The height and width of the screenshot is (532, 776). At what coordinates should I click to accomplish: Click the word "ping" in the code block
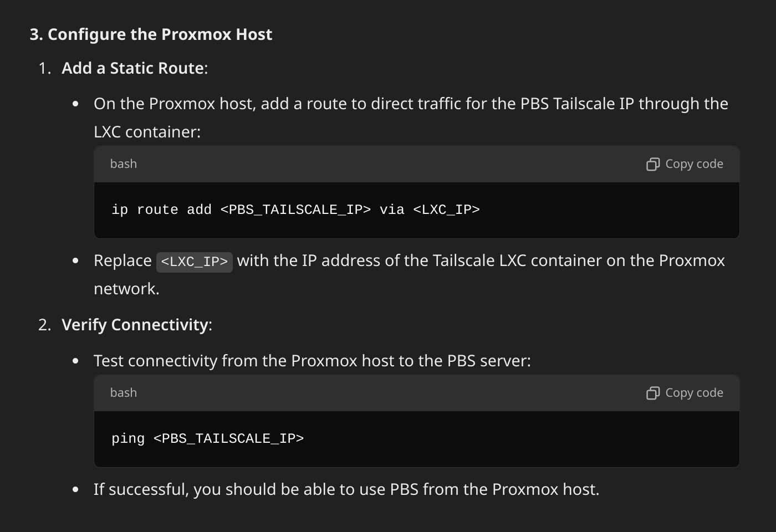(128, 439)
